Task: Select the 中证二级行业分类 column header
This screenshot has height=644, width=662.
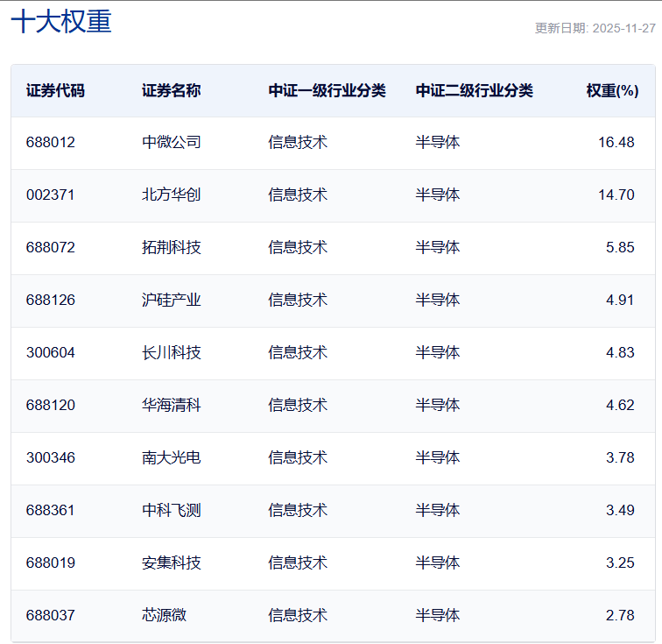Action: click(474, 90)
